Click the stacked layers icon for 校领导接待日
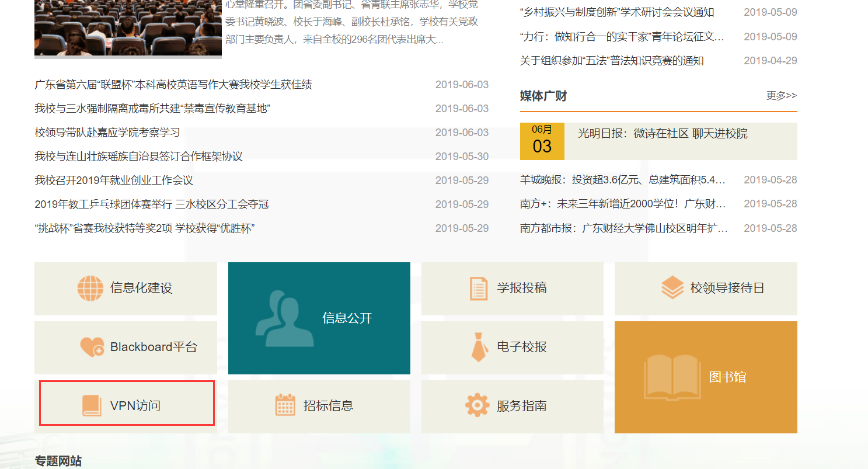Screen dimensions: 868x469 (x=672, y=288)
